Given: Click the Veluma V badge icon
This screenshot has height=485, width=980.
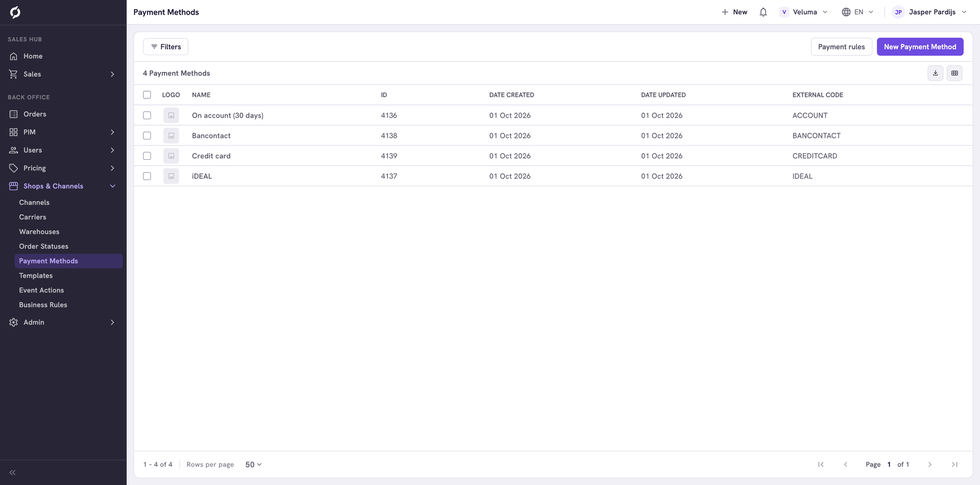Looking at the screenshot, I should [x=784, y=12].
